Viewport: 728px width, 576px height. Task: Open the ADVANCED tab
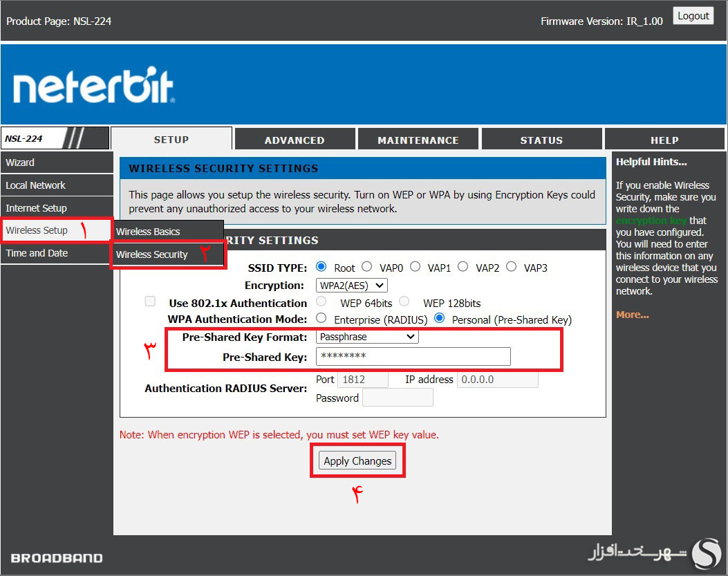pyautogui.click(x=295, y=140)
